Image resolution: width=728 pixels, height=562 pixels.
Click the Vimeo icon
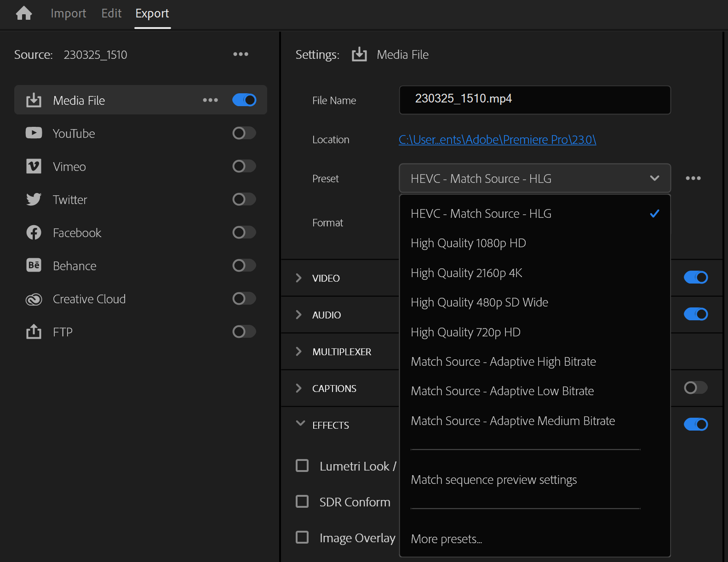coord(34,166)
